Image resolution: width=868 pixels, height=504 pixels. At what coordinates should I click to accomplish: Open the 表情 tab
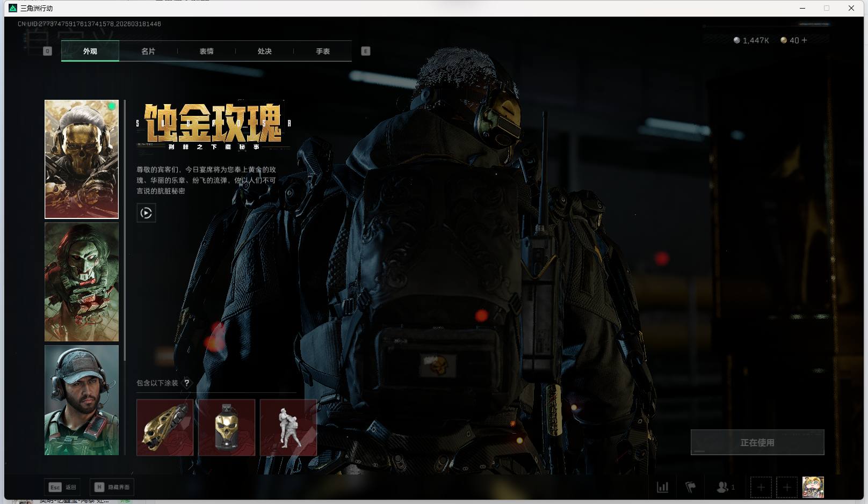coord(206,51)
